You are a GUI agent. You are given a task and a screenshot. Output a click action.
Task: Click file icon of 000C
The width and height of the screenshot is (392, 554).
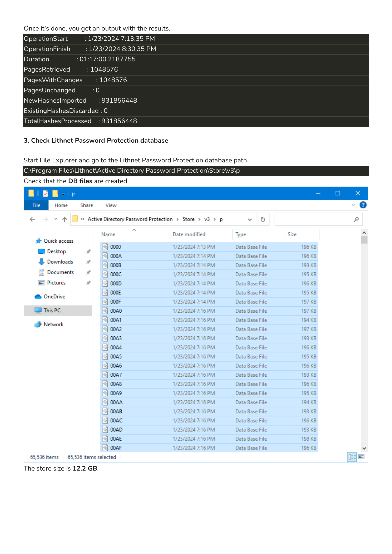click(x=105, y=274)
